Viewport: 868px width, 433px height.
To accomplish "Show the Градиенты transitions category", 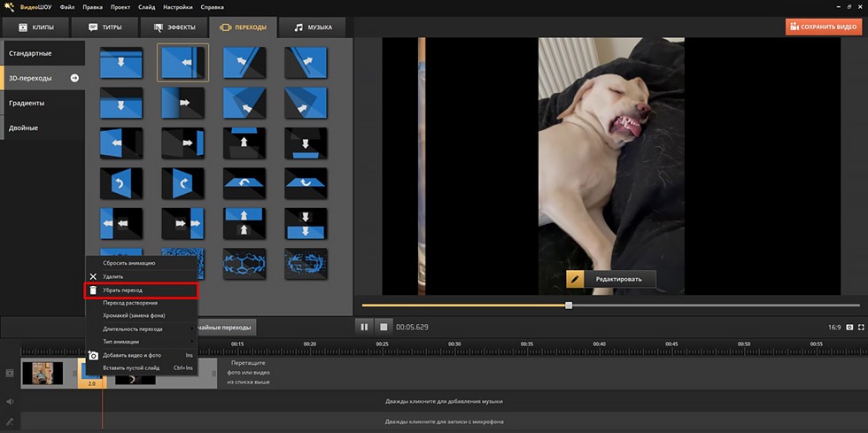I will point(43,103).
